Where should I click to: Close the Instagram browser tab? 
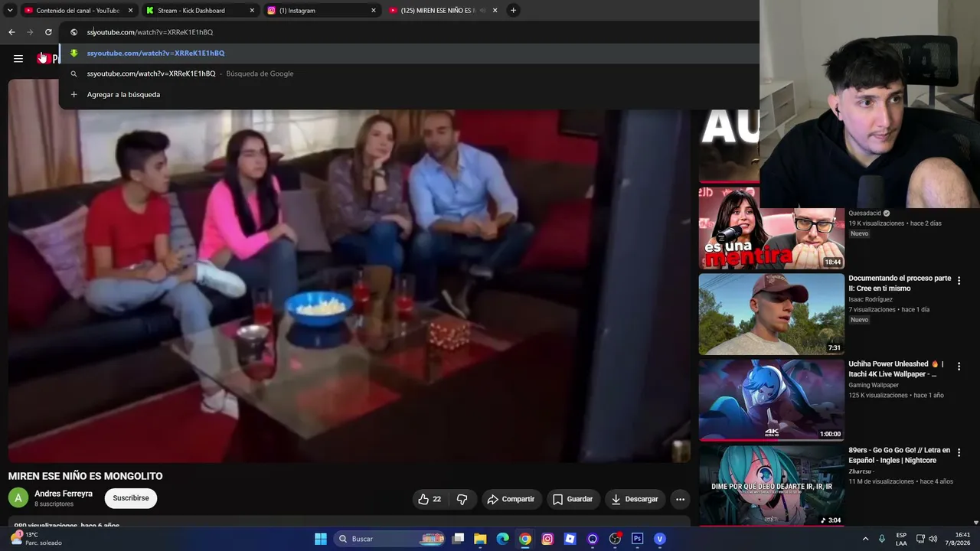click(374, 11)
